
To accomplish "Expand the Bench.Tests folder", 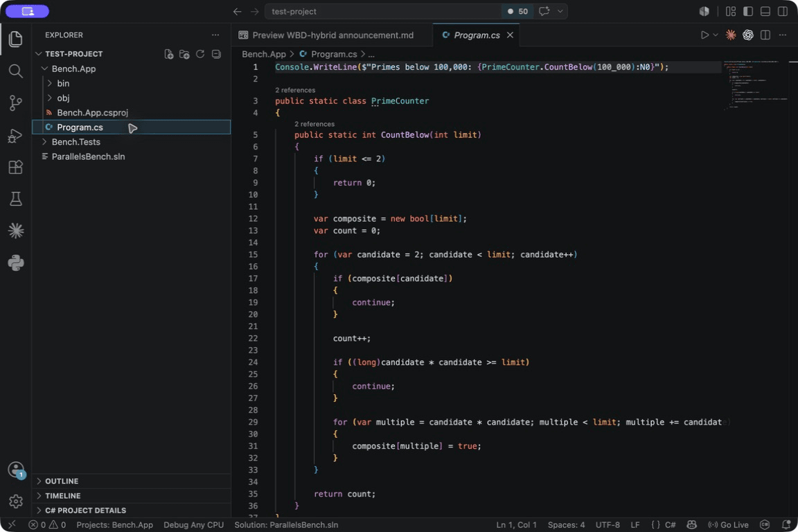I will [x=45, y=142].
